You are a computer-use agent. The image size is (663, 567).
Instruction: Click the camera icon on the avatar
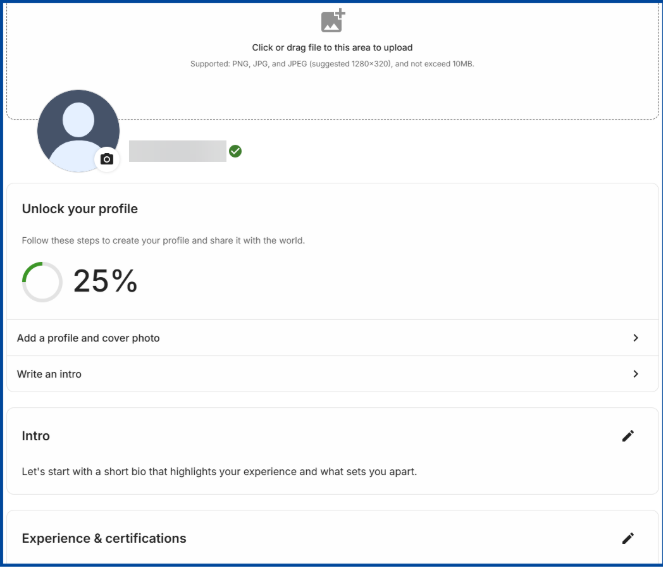coord(107,159)
